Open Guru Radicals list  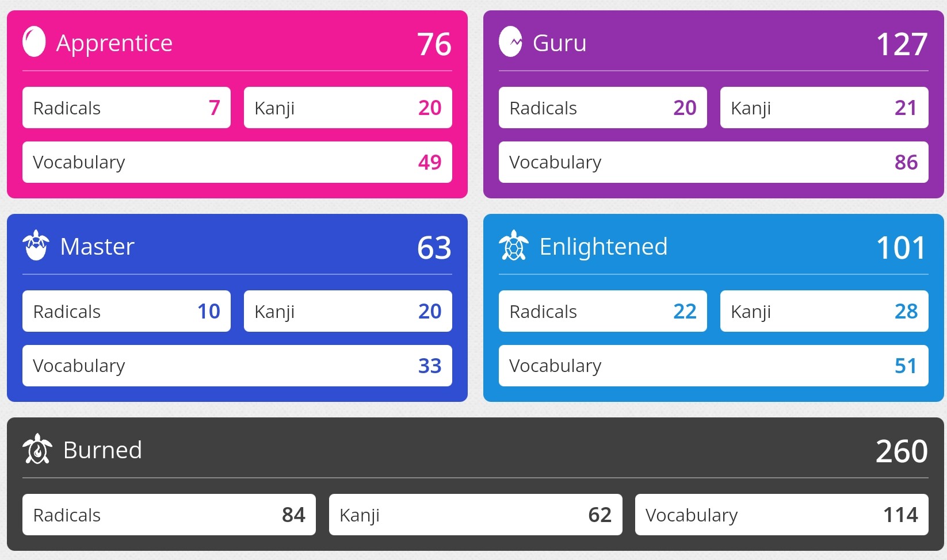603,108
